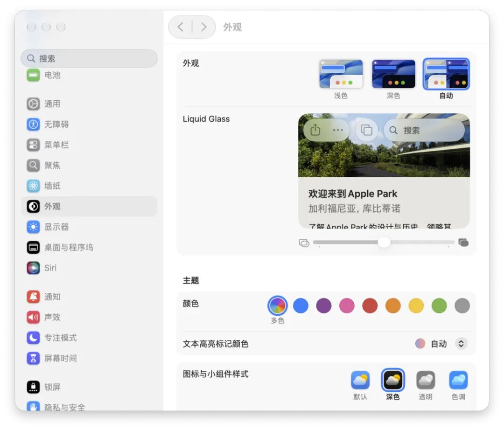Click the 屏幕时间 screen time icon
The image size is (504, 430).
tap(33, 358)
